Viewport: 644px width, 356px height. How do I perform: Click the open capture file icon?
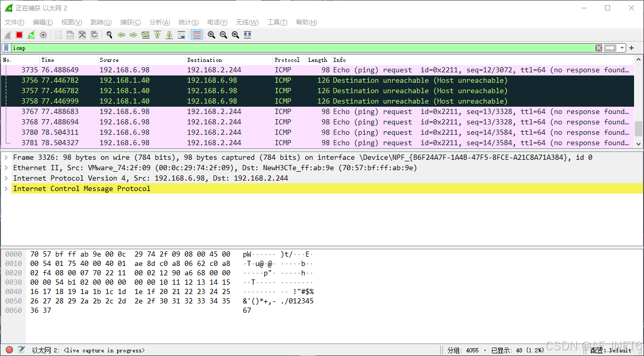pyautogui.click(x=58, y=35)
